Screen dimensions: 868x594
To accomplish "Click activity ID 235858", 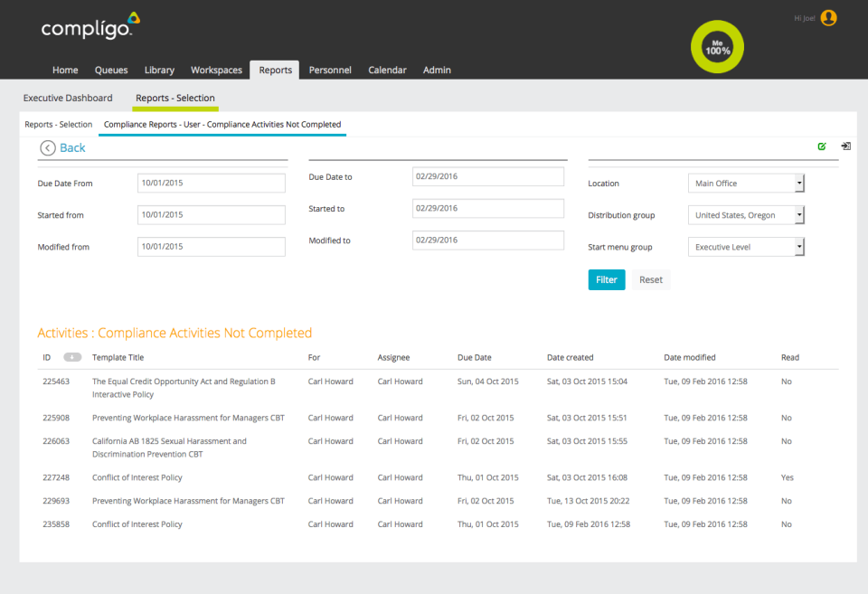I will 56,524.
